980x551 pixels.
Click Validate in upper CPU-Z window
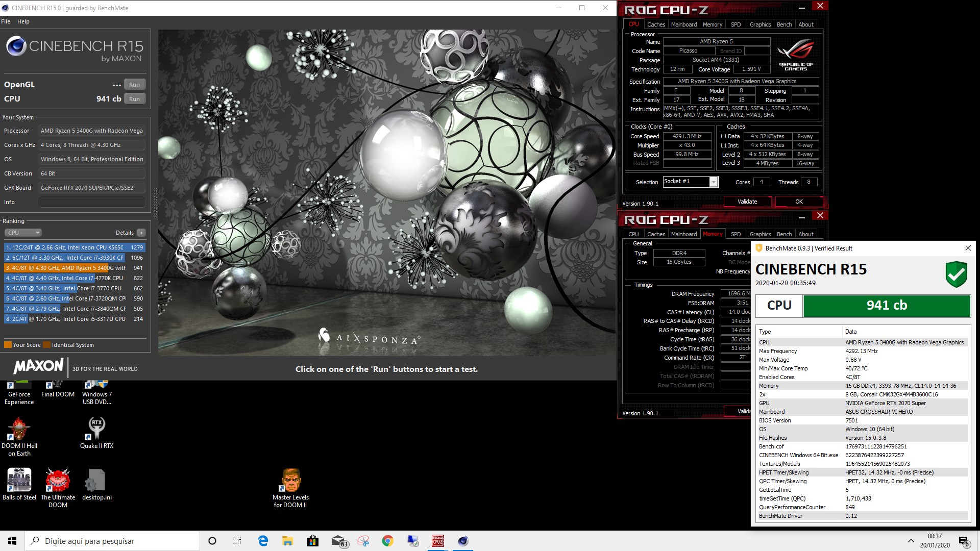(747, 202)
